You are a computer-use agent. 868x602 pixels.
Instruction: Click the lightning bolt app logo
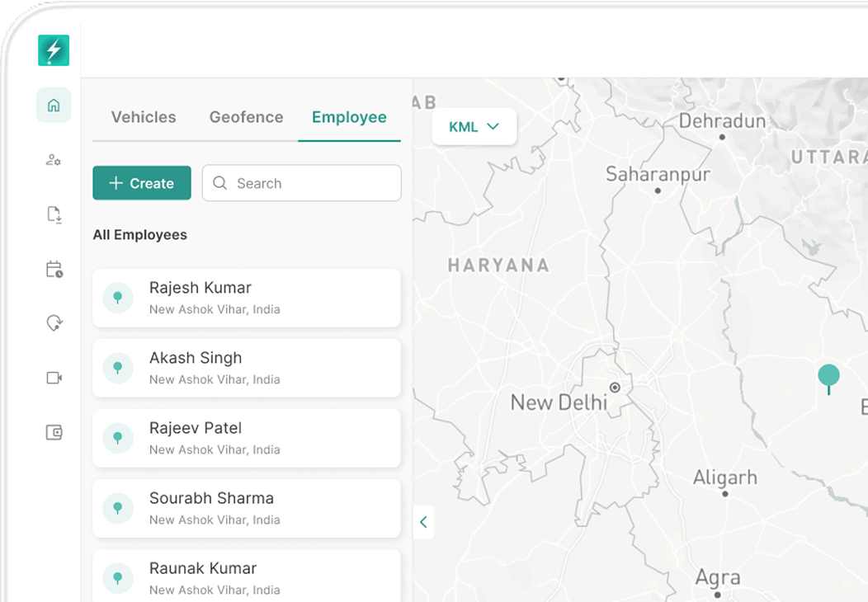(53, 50)
